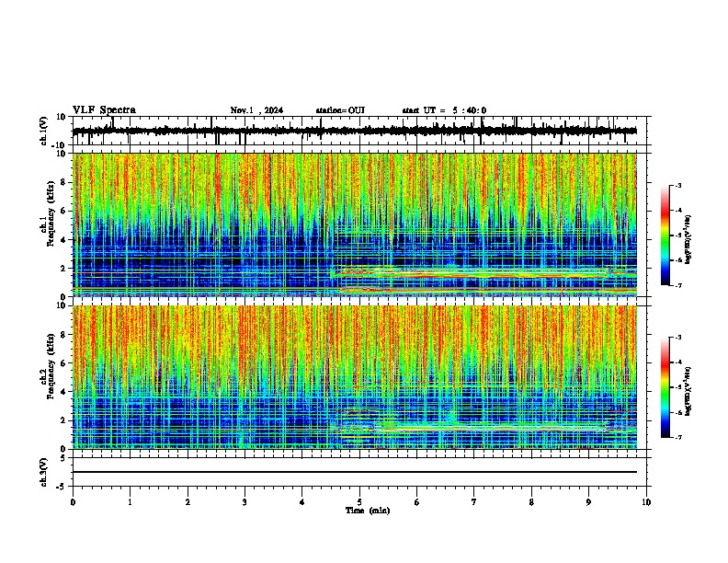
Task: Click the "station=OUI" header label
Action: click(340, 110)
